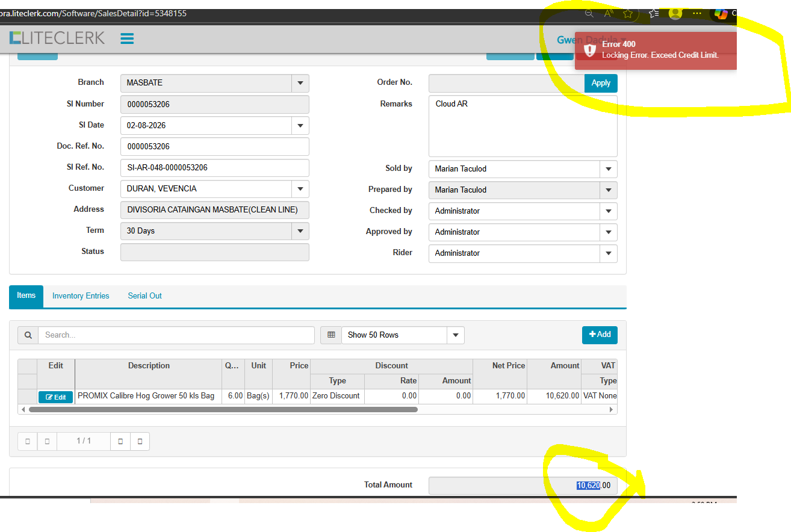Switch to the Inventory Entries tab

pyautogui.click(x=81, y=296)
